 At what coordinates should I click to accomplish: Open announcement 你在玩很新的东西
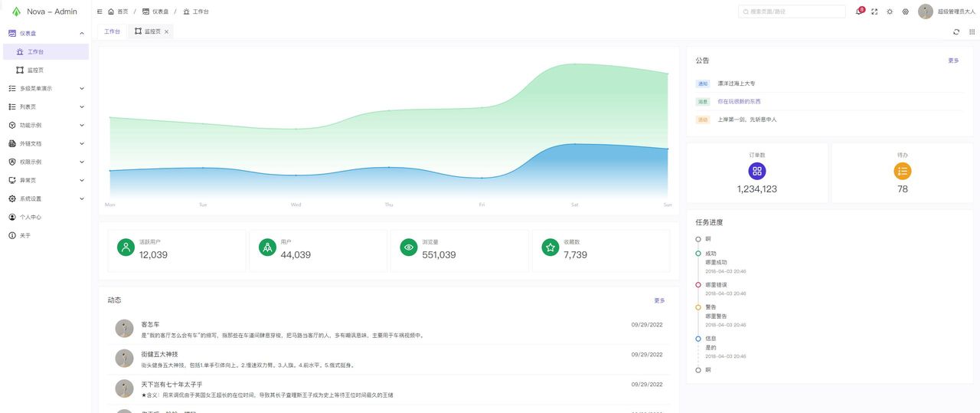click(x=739, y=101)
